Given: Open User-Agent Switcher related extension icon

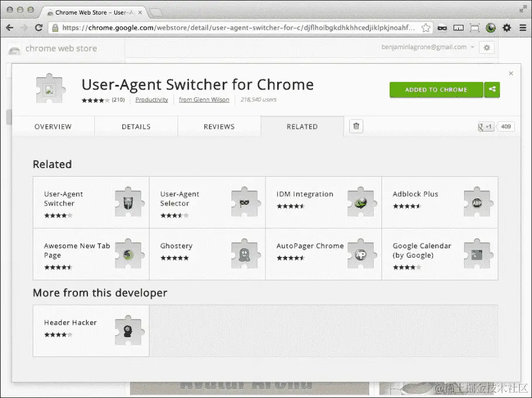Looking at the screenshot, I should point(129,203).
